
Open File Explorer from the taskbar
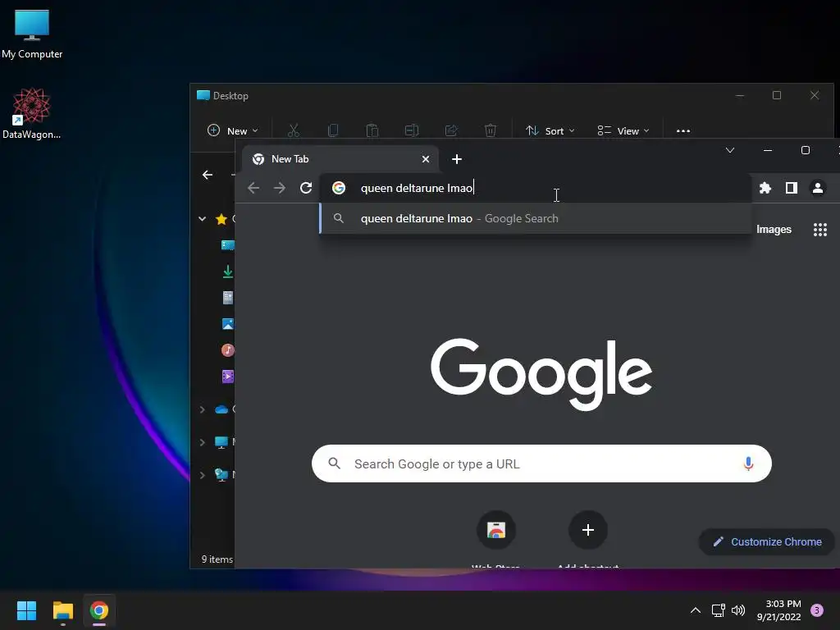(x=62, y=610)
